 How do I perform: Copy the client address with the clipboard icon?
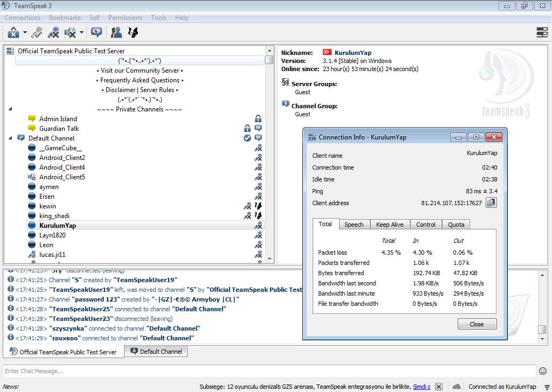pos(491,202)
